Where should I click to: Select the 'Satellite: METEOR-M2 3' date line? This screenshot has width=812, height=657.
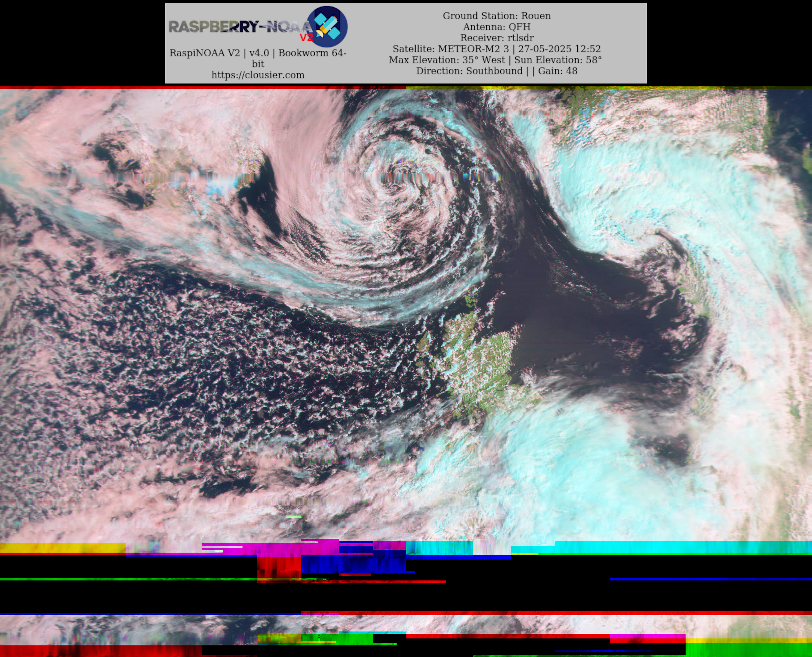tap(497, 49)
